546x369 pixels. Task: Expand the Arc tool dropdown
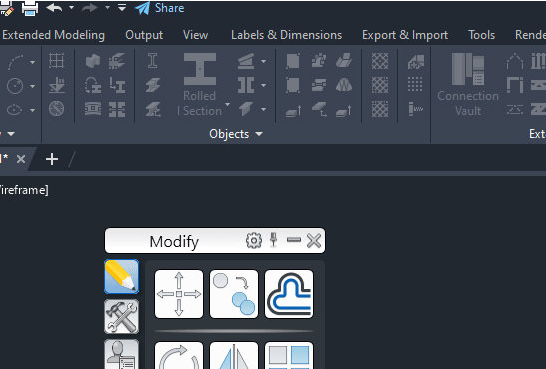[32, 62]
